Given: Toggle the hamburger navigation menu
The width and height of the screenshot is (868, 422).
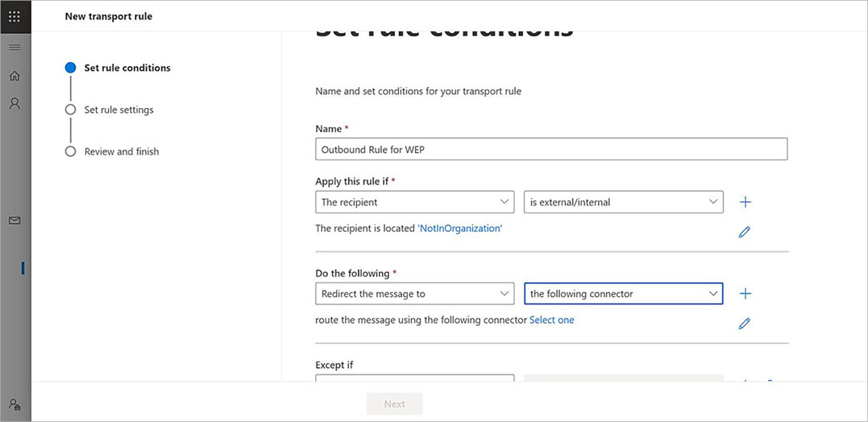Looking at the screenshot, I should point(15,48).
